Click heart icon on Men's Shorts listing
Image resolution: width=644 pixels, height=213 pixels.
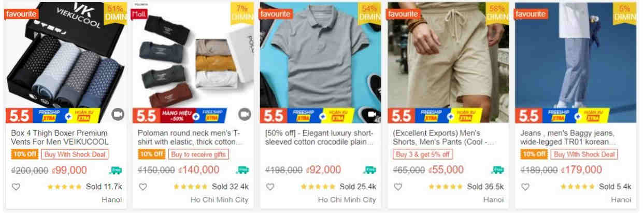[x=398, y=187]
